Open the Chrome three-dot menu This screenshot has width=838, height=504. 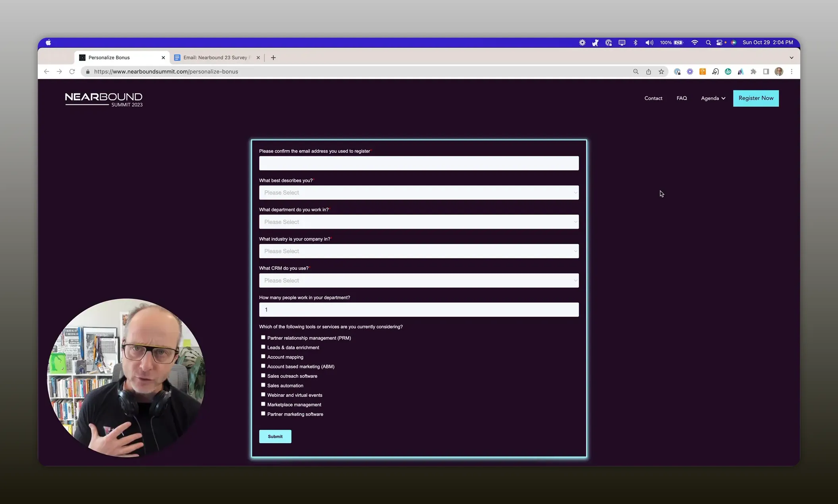[792, 71]
